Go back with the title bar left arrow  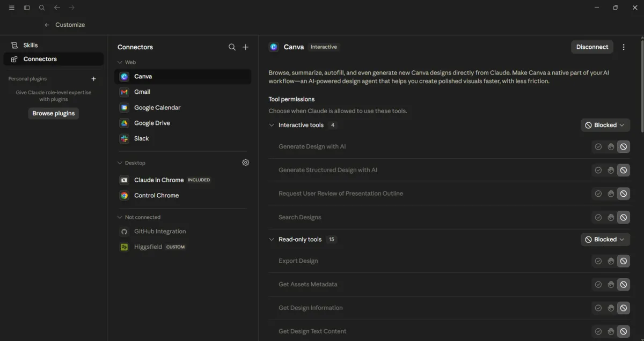[x=57, y=8]
